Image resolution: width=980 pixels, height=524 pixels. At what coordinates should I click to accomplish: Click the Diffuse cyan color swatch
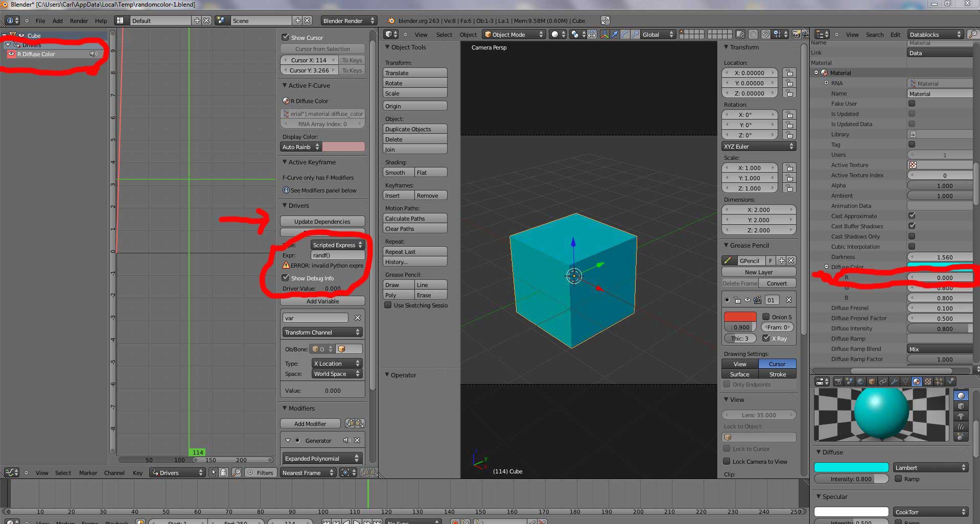point(851,467)
